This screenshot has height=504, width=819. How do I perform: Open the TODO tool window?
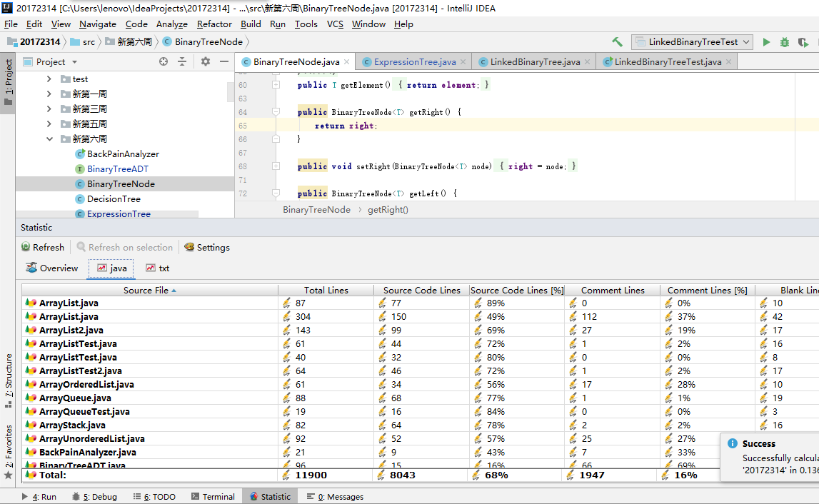coord(154,497)
